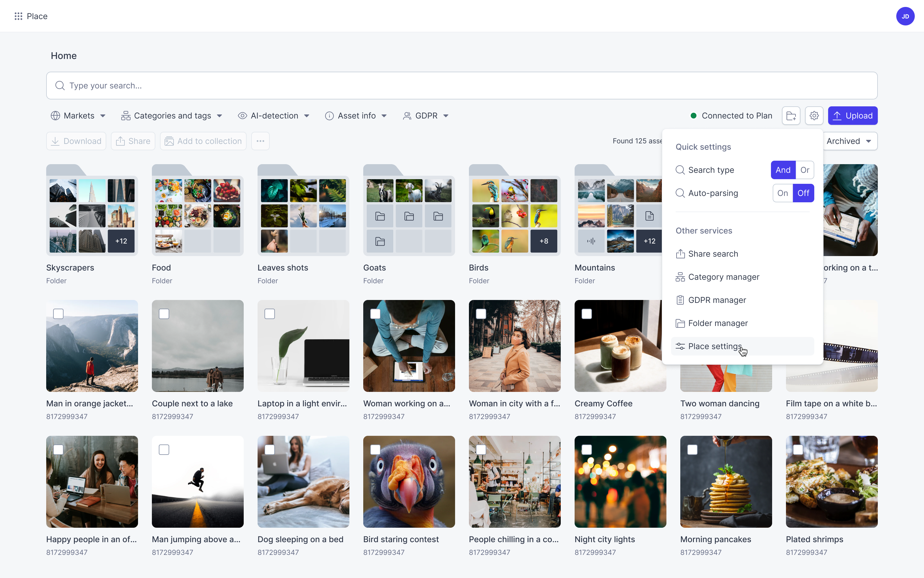Open the Archived dropdown
Screen dimensions: 924x578
click(850, 141)
